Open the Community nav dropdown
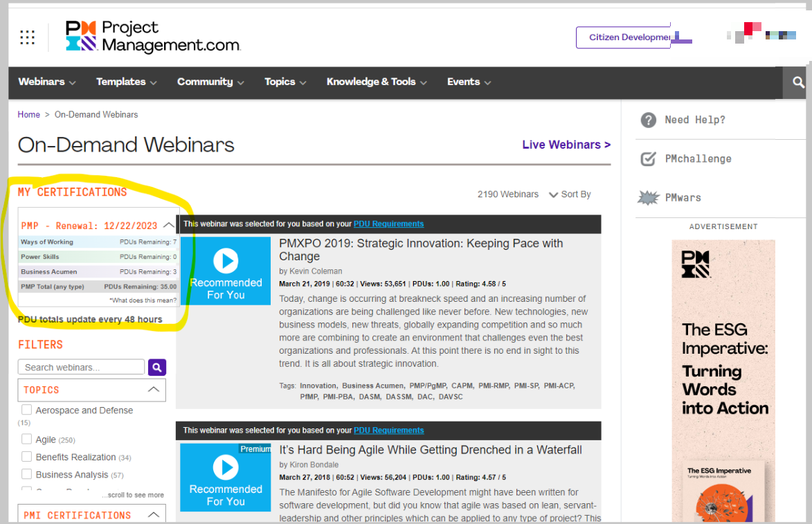The height and width of the screenshot is (524, 812). tap(210, 82)
